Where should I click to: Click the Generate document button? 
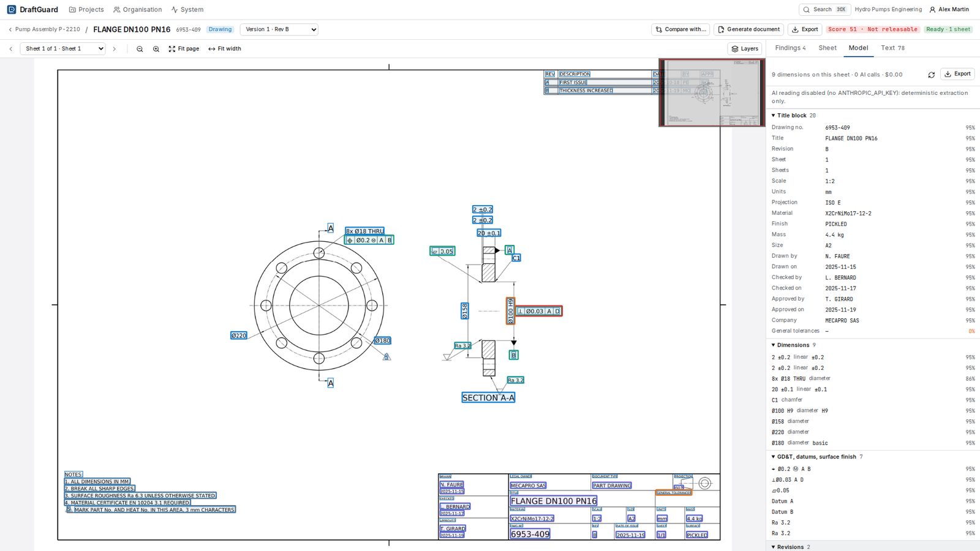pyautogui.click(x=748, y=29)
